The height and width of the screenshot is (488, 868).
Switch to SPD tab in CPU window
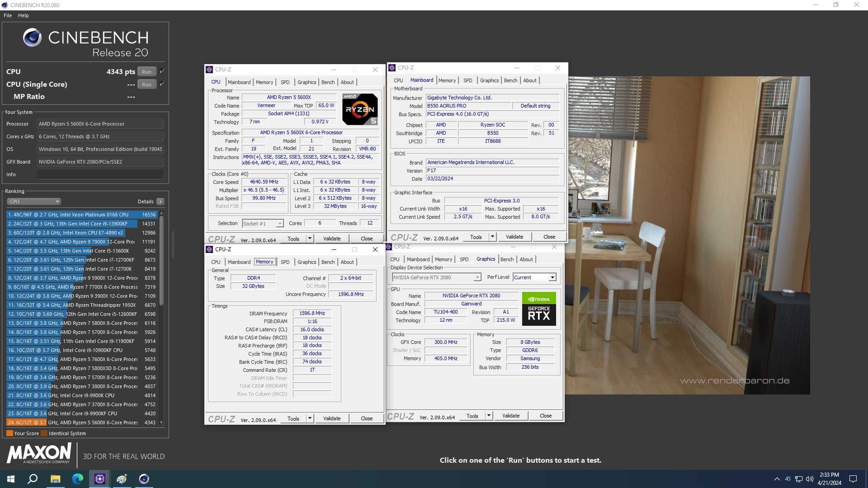285,82
